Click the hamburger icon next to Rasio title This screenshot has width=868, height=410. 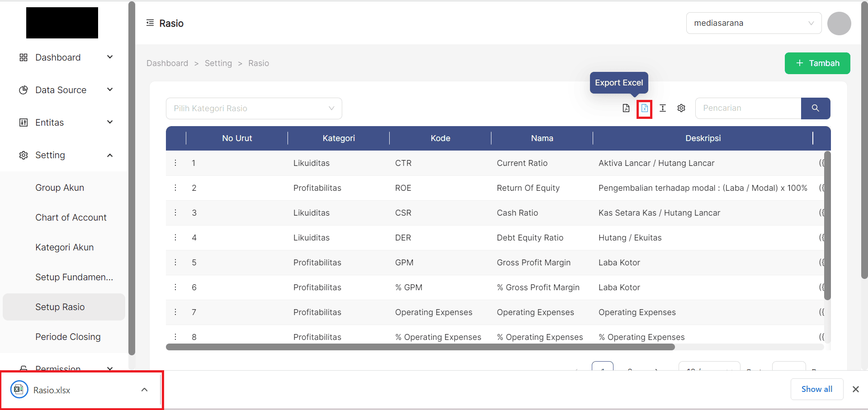tap(150, 23)
